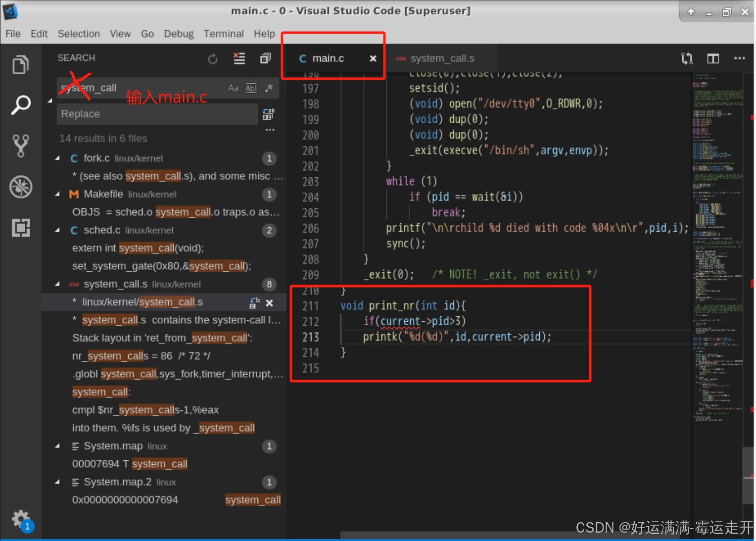
Task: Open the Source Control view
Action: point(20,146)
